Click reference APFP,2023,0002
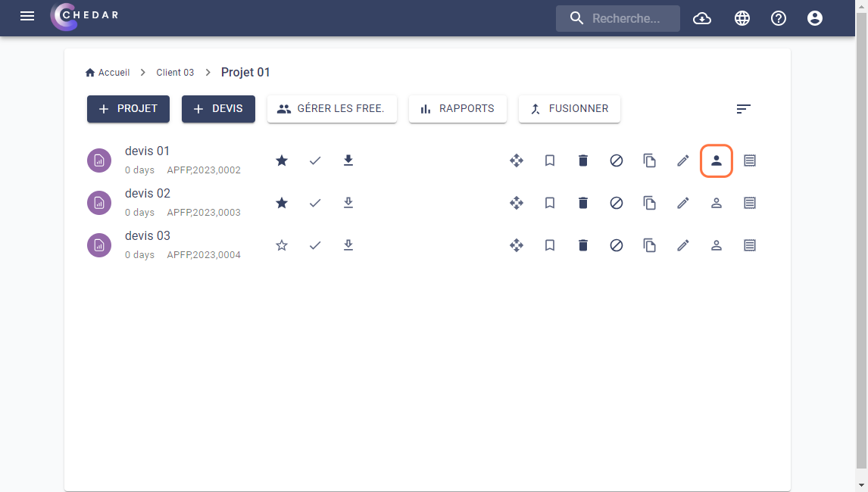This screenshot has width=868, height=492. [x=204, y=170]
